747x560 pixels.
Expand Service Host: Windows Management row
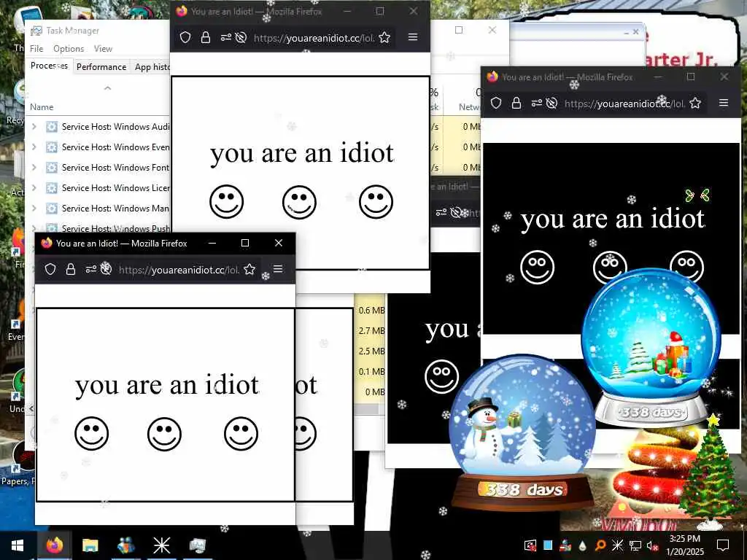point(34,209)
